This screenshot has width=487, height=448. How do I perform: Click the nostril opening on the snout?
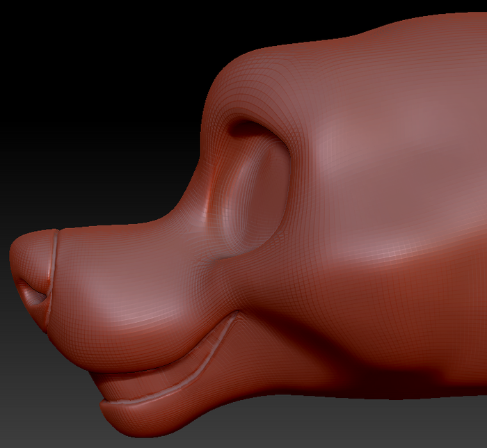coord(32,294)
